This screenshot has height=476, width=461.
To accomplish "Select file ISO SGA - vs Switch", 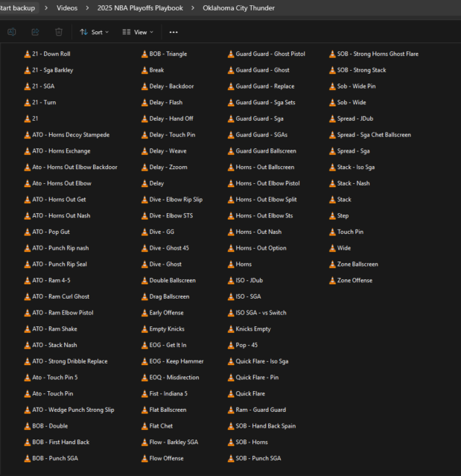I will click(257, 313).
